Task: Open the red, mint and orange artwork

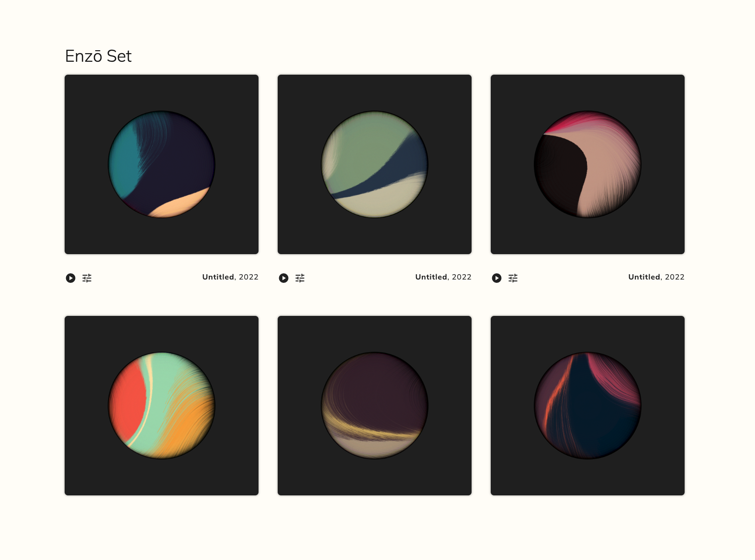Action: pyautogui.click(x=161, y=405)
